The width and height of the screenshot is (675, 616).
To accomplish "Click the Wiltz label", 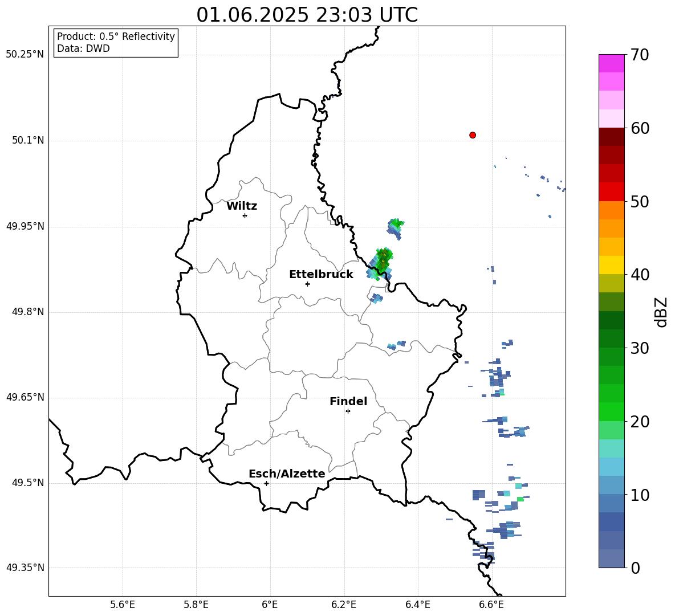I will pyautogui.click(x=242, y=206).
